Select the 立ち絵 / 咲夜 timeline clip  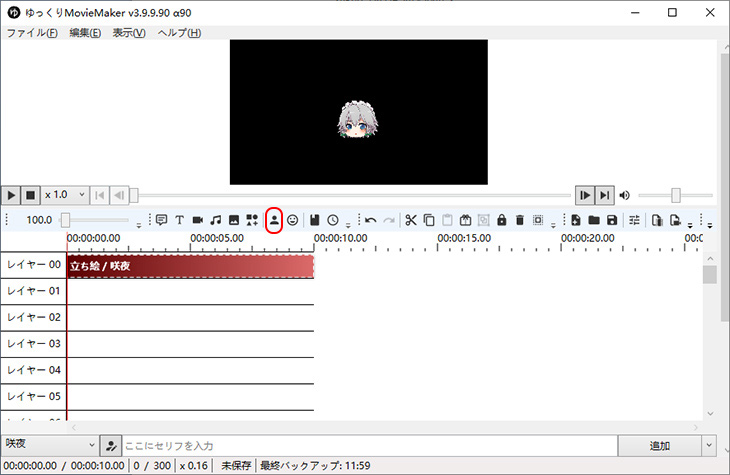[190, 266]
